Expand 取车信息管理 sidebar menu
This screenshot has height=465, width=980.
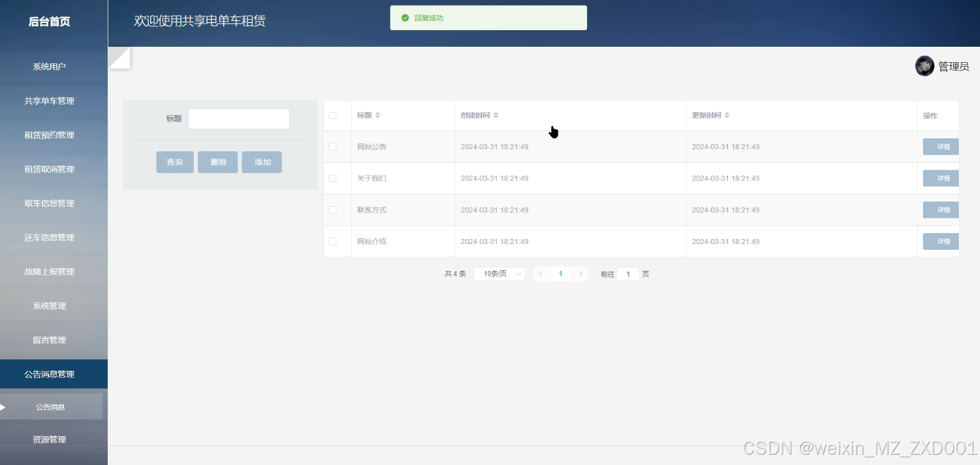point(49,204)
